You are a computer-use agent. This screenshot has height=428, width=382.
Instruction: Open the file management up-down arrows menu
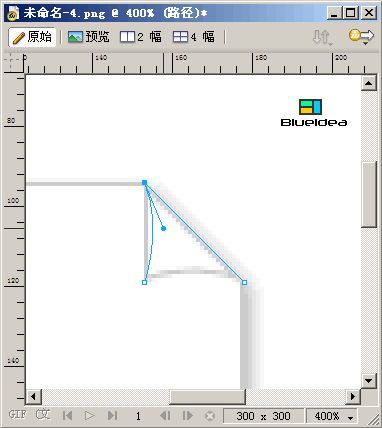(x=322, y=37)
